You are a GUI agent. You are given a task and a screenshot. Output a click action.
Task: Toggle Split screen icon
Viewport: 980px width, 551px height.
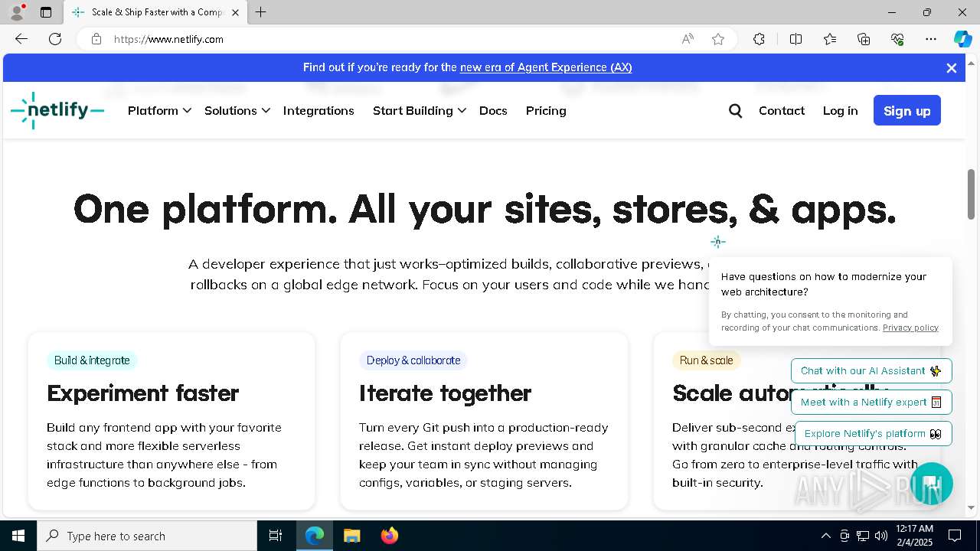(x=795, y=39)
